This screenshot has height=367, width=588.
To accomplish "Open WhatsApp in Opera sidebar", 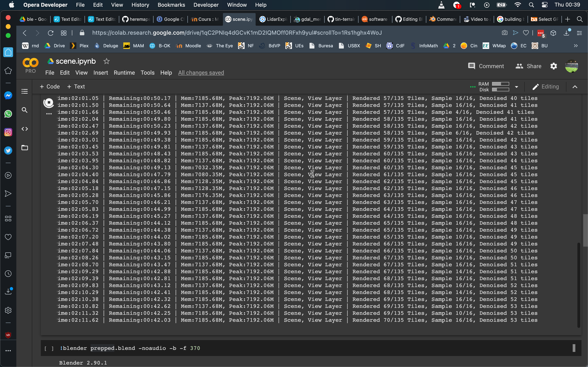I will [8, 114].
